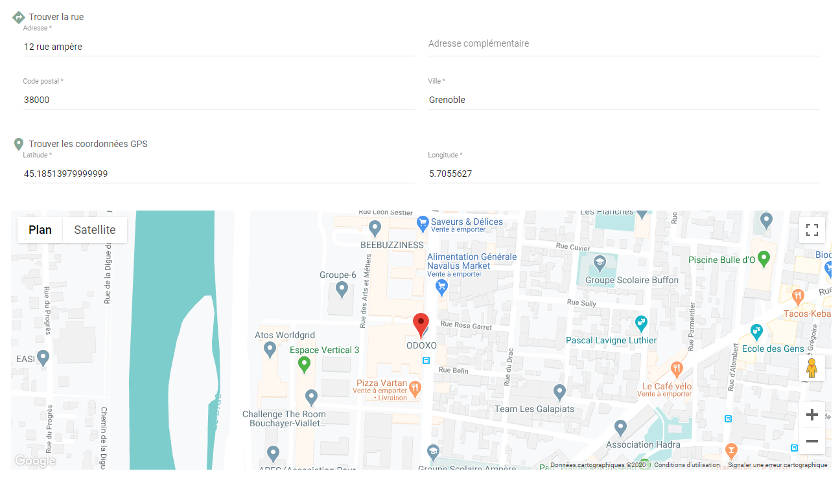Click the Street View pegman icon

point(811,368)
